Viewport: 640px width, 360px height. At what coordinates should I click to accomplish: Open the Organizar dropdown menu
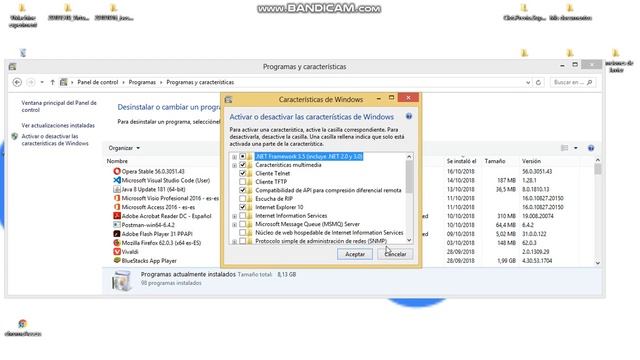coord(124,148)
